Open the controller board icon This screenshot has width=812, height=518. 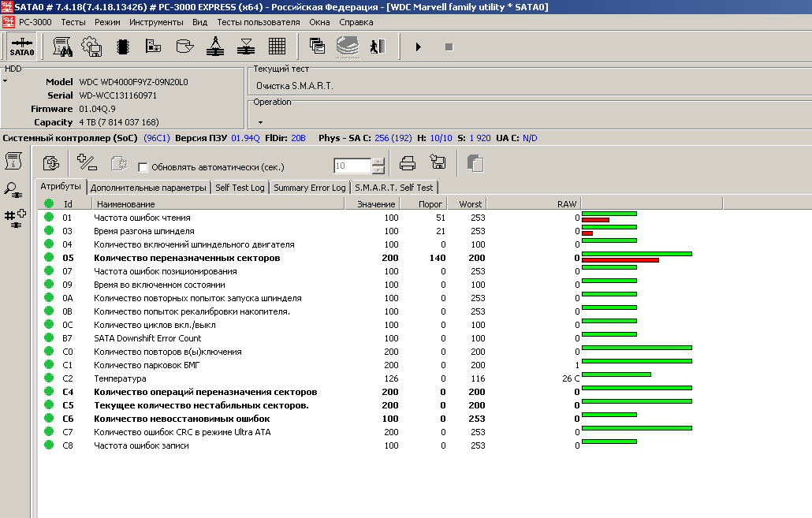click(x=153, y=46)
